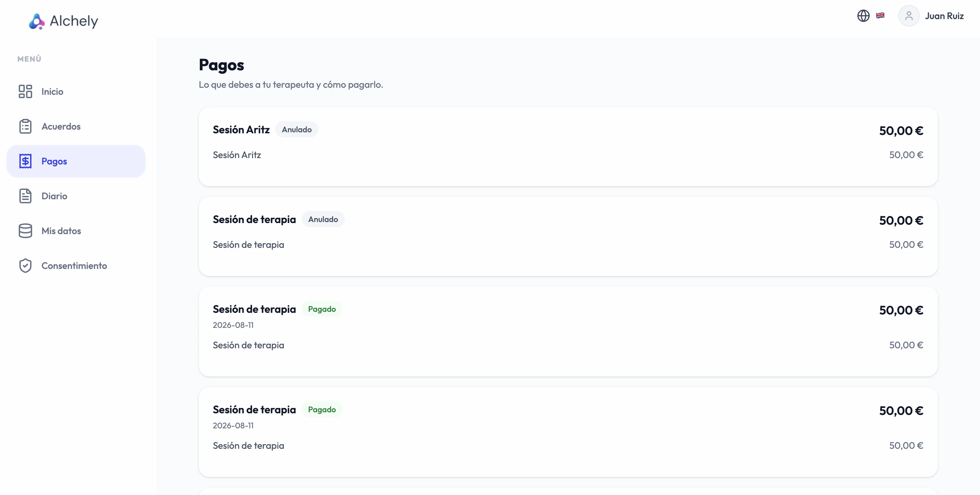This screenshot has width=980, height=495.
Task: Click the Alchely logo icon
Action: point(36,21)
